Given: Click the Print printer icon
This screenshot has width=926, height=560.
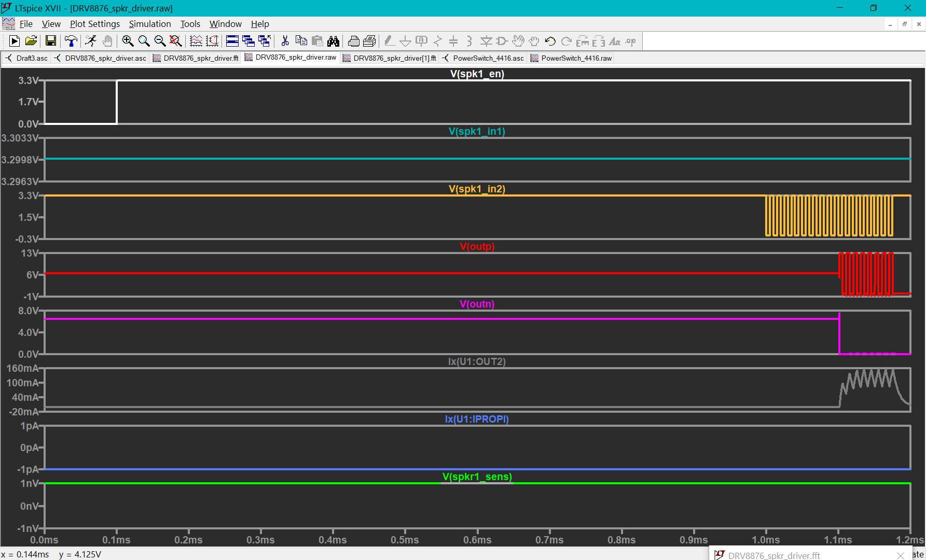Looking at the screenshot, I should 354,41.
